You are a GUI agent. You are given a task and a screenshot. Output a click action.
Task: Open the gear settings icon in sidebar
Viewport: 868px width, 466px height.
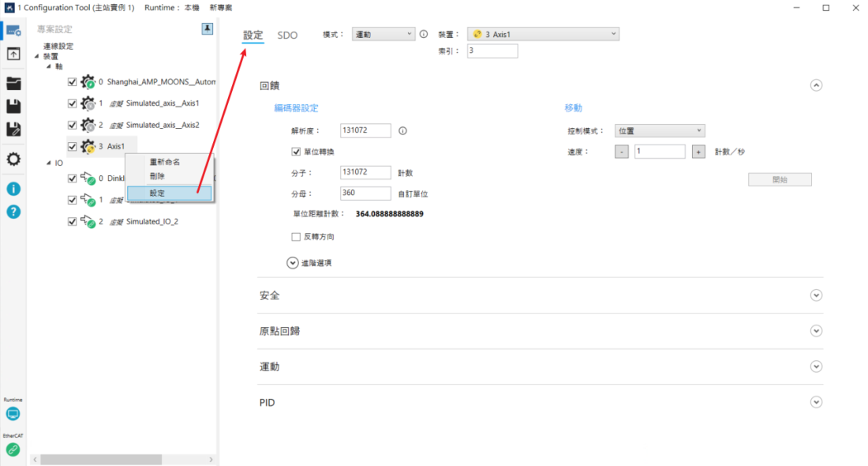pos(13,160)
